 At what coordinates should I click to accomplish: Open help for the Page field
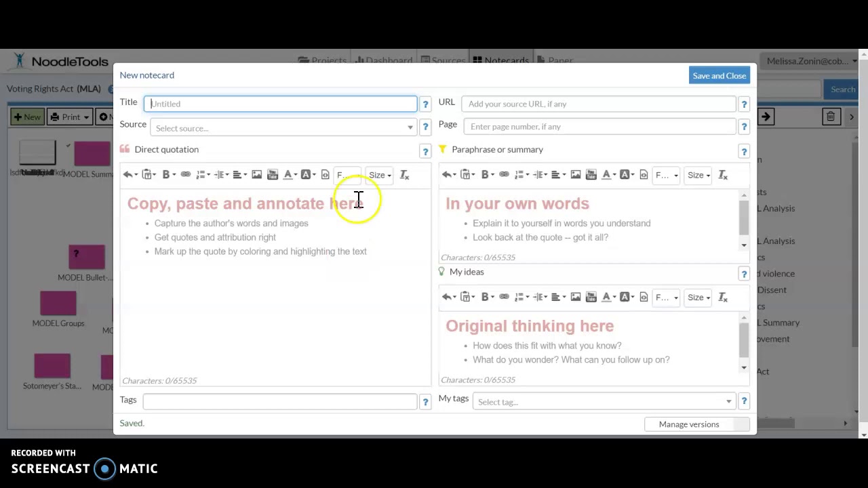744,127
